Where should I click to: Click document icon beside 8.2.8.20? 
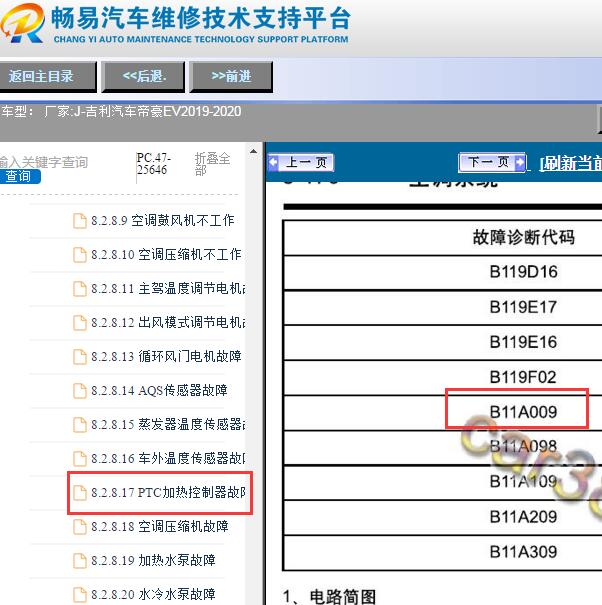pyautogui.click(x=80, y=595)
